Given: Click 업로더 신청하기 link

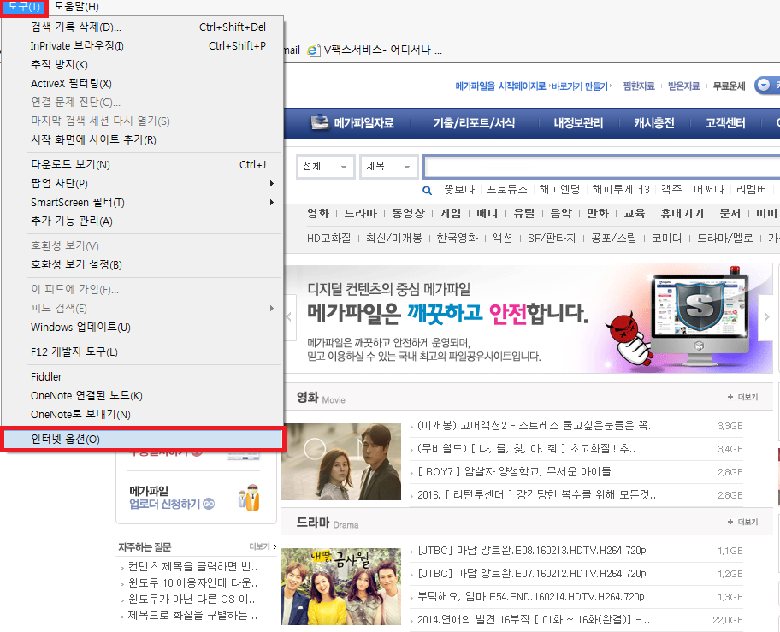Looking at the screenshot, I should pos(172,504).
